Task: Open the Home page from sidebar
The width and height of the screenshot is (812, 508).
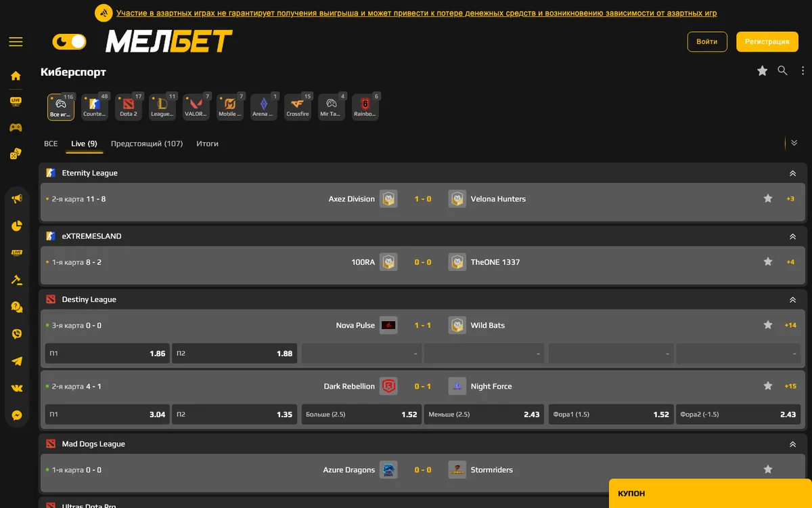Action: pyautogui.click(x=16, y=76)
